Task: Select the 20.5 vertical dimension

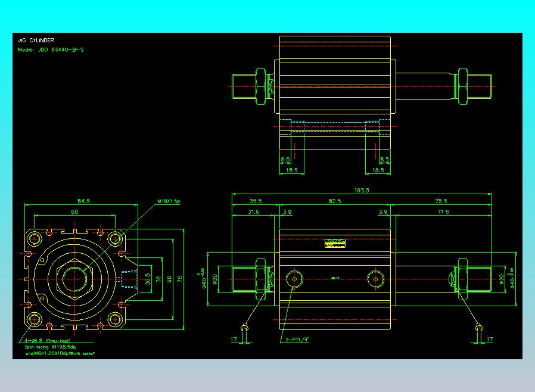Action: pos(148,279)
